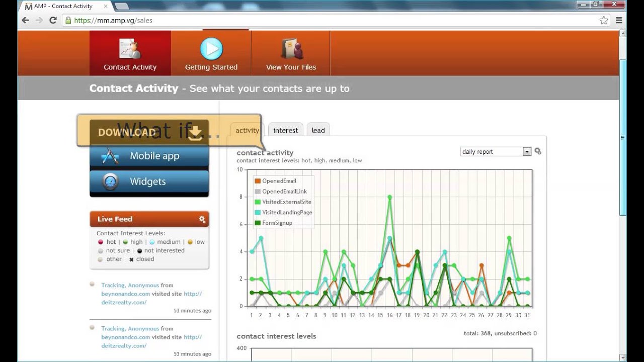Toggle the OpenedEmail series in chart legend
The height and width of the screenshot is (362, 644).
[x=276, y=181]
